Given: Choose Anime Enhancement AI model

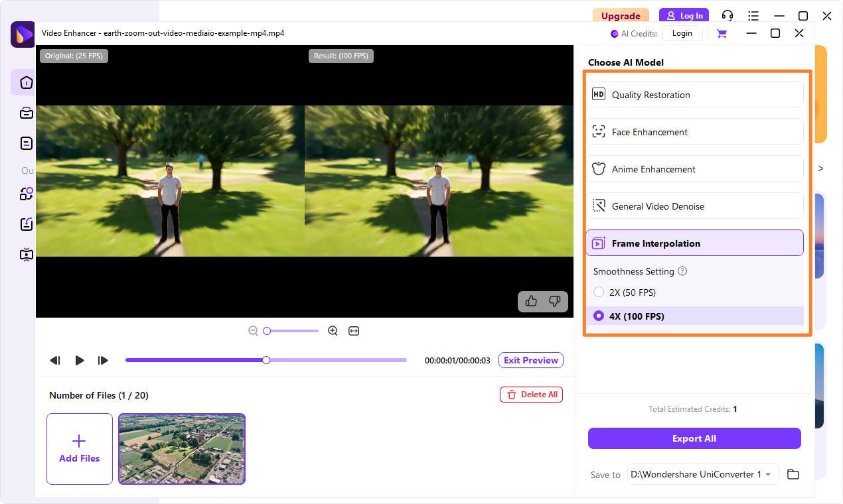Looking at the screenshot, I should click(x=694, y=168).
